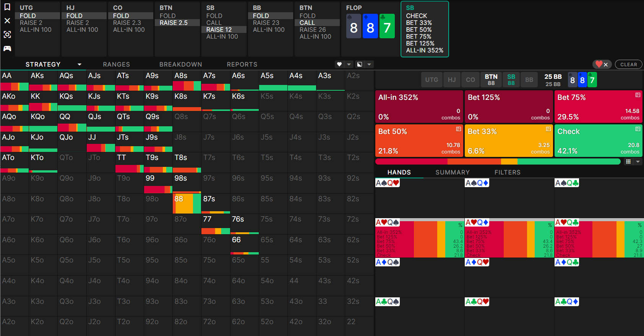This screenshot has width=644, height=336.
Task: Toggle the UTG position in range panel
Action: click(x=432, y=80)
